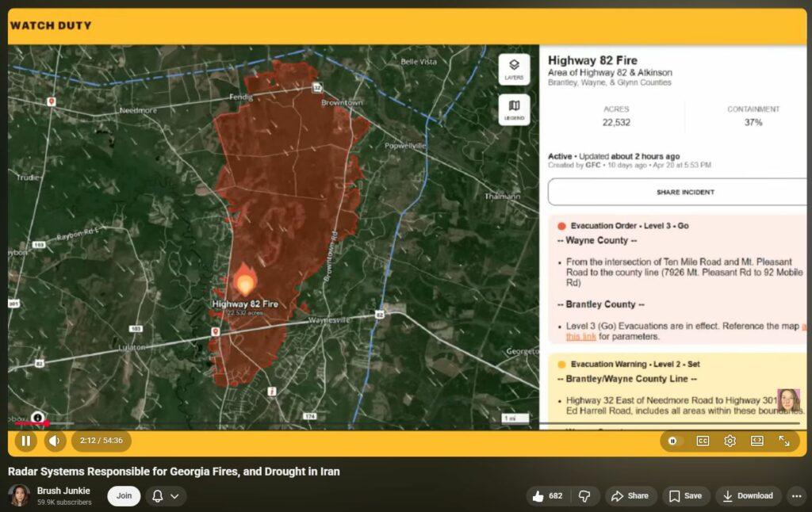Click the Evacuation Order Level 3 Go header
This screenshot has width=812, height=512.
click(629, 226)
